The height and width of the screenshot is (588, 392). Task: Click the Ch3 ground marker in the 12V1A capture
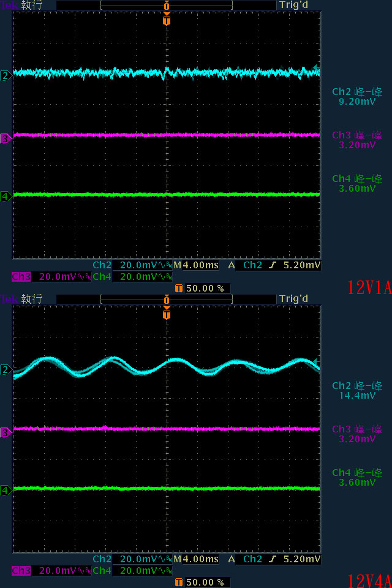pos(6,139)
